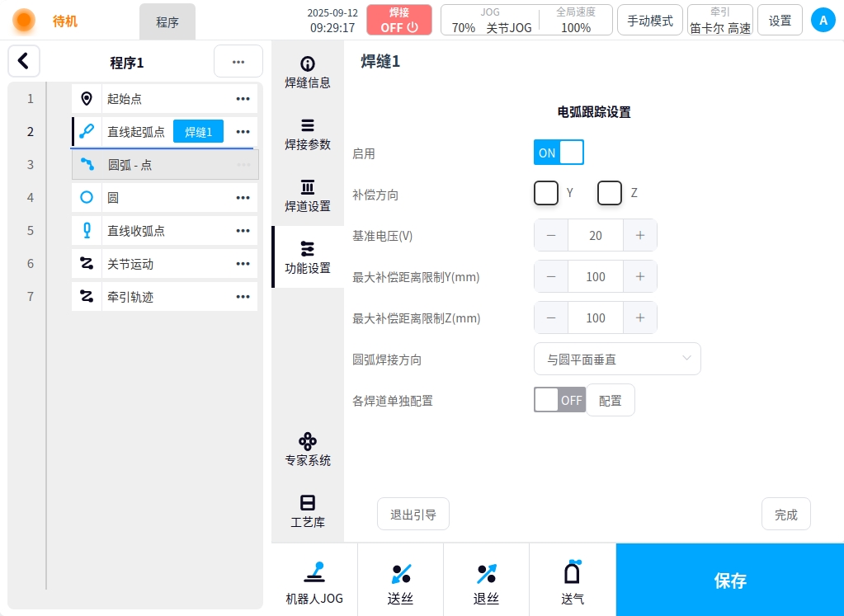The image size is (844, 616).
Task: Open the 工艺库 process library
Action: (x=308, y=510)
